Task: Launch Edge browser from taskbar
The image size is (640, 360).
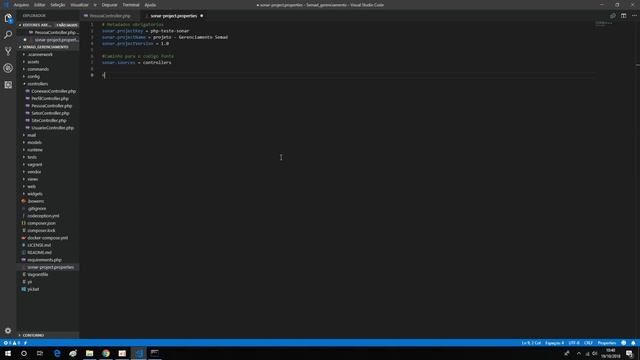Action: pyautogui.click(x=57, y=353)
